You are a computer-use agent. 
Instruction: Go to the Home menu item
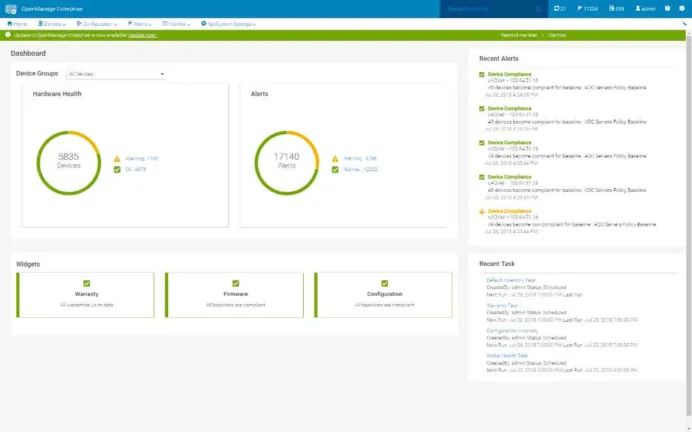(17, 24)
